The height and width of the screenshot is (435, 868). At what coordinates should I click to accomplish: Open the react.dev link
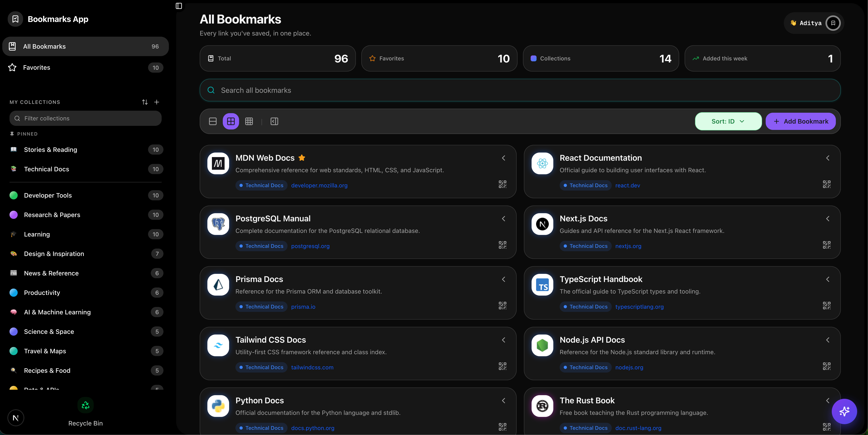tap(627, 185)
